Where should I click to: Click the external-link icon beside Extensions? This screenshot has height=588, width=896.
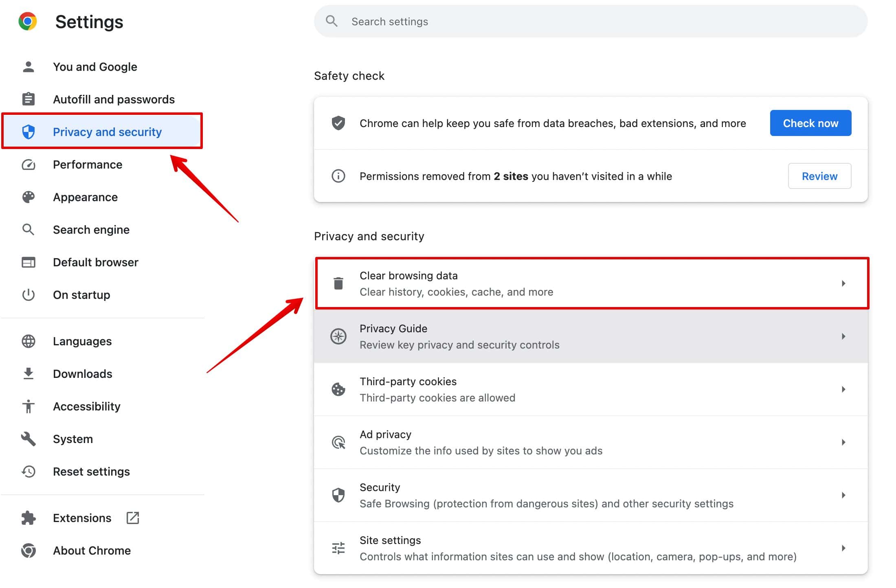133,518
